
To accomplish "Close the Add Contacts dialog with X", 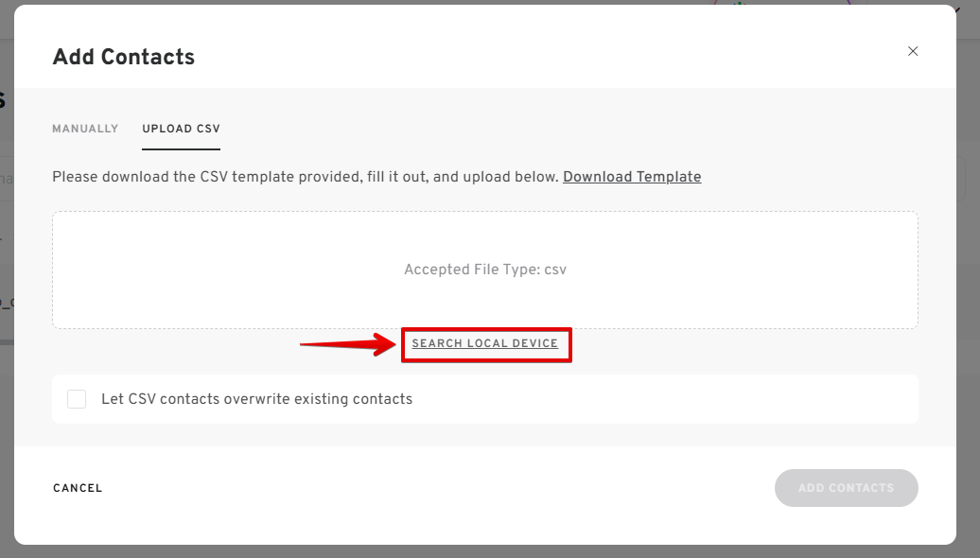I will [913, 51].
